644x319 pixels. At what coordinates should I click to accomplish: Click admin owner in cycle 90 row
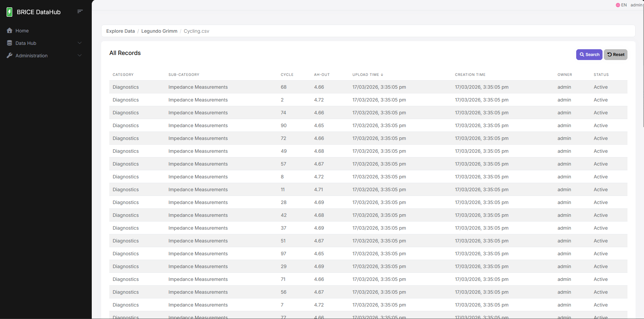(564, 125)
